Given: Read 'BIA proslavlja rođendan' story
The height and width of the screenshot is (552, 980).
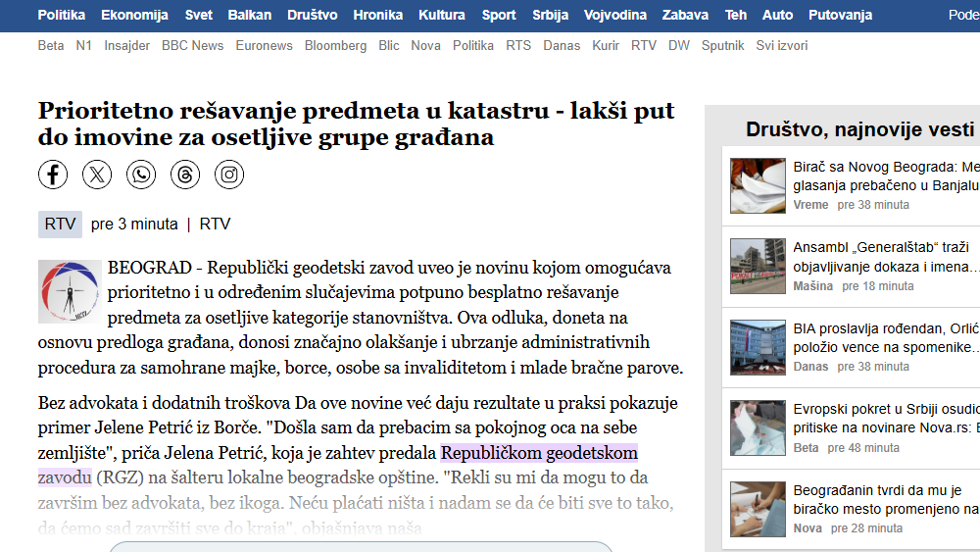Looking at the screenshot, I should (886, 337).
